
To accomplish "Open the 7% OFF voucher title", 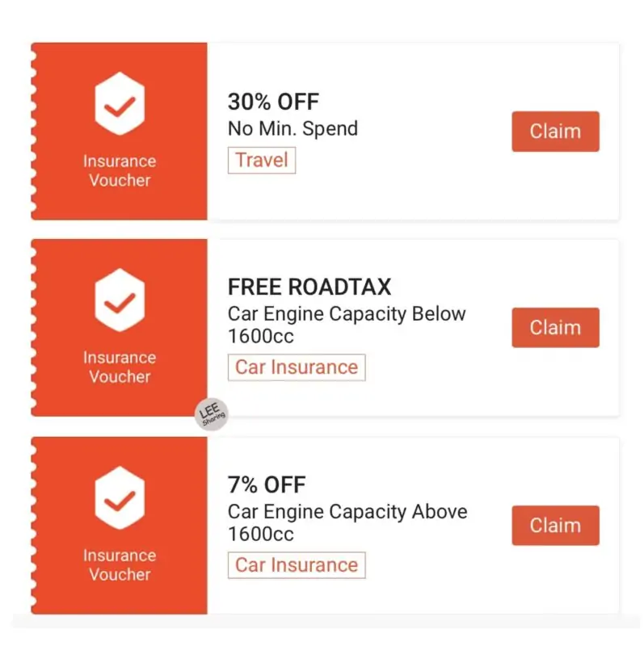I will [267, 484].
